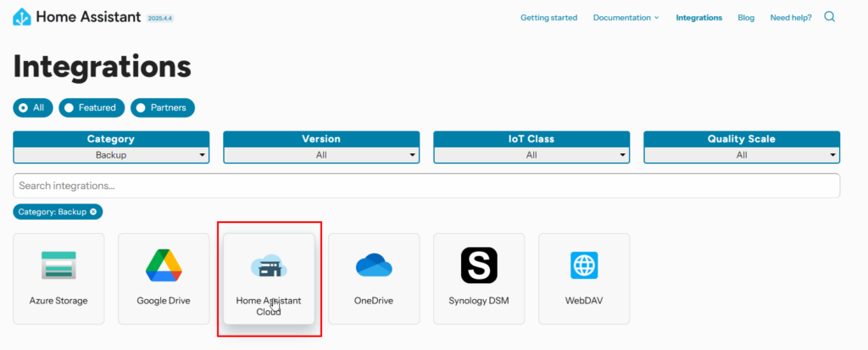Screen dimensions: 868x350
Task: Open the Documentation menu
Action: (x=626, y=18)
